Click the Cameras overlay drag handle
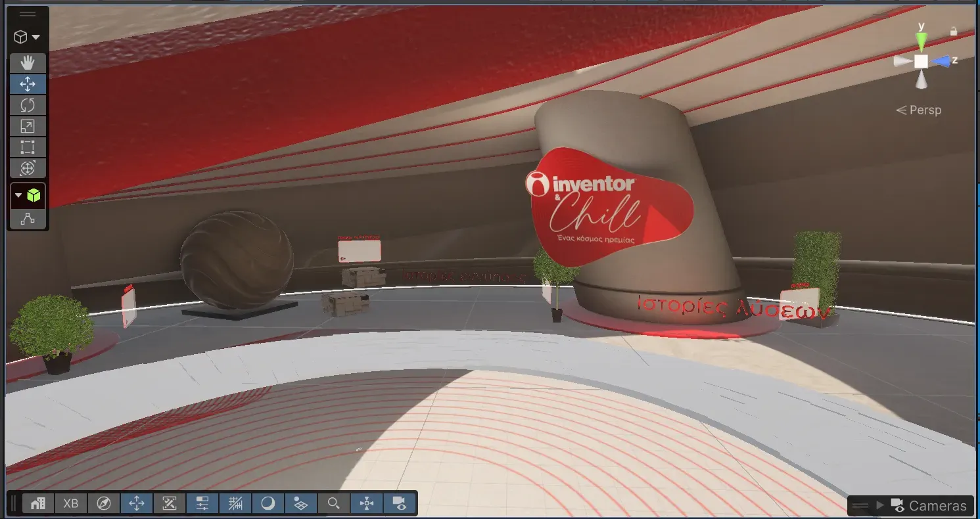Viewport: 980px width, 519px height. click(860, 506)
